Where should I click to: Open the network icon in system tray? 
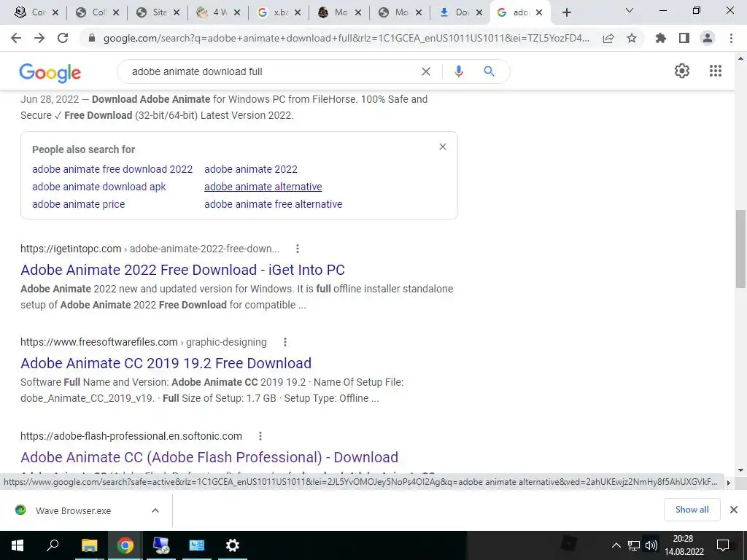pos(634,545)
